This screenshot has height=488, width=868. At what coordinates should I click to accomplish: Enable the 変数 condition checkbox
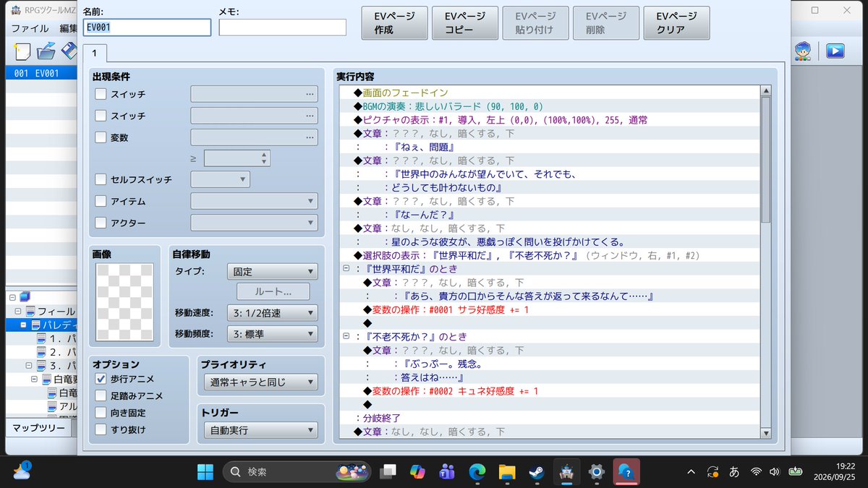pos(101,137)
